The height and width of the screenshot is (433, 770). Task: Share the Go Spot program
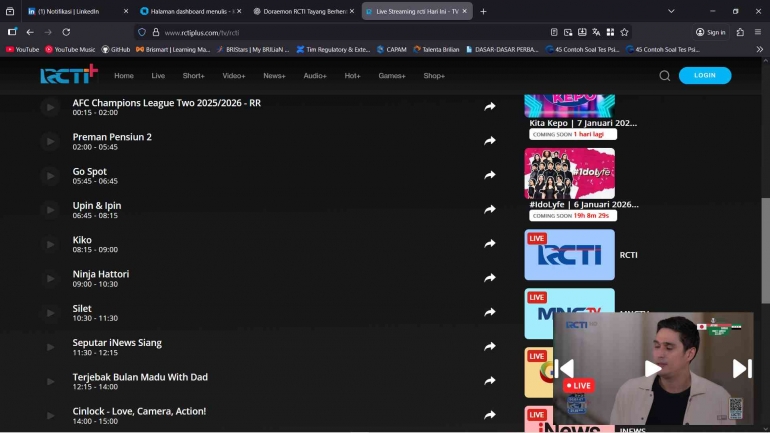tap(490, 175)
